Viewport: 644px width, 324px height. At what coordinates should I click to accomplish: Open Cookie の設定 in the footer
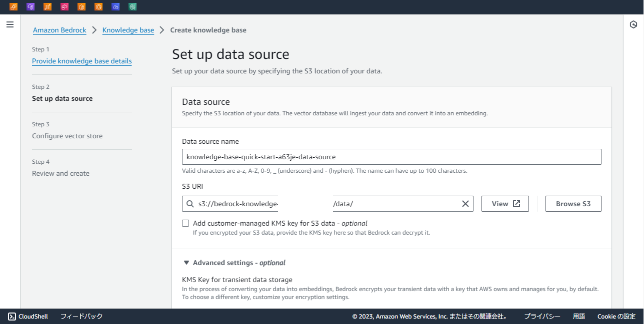616,316
